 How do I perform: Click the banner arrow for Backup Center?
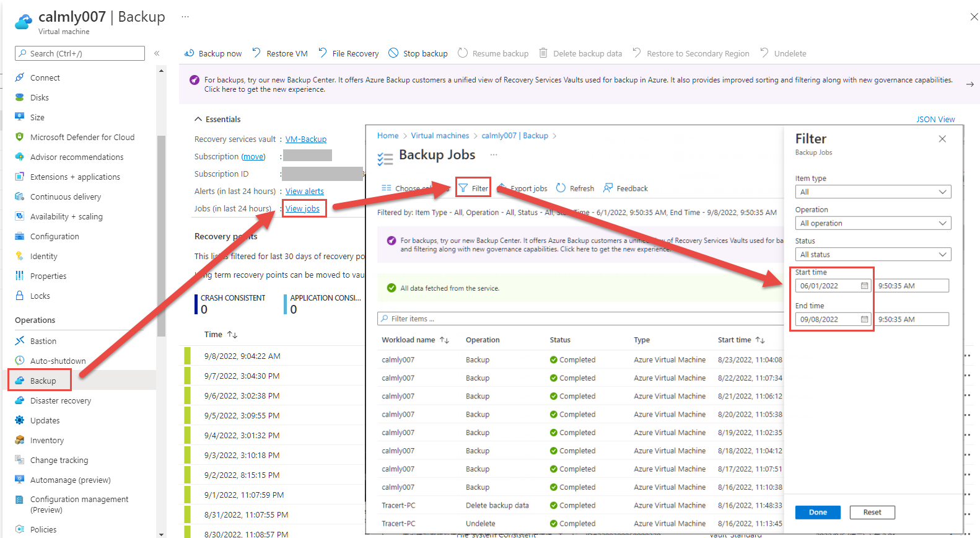point(970,84)
